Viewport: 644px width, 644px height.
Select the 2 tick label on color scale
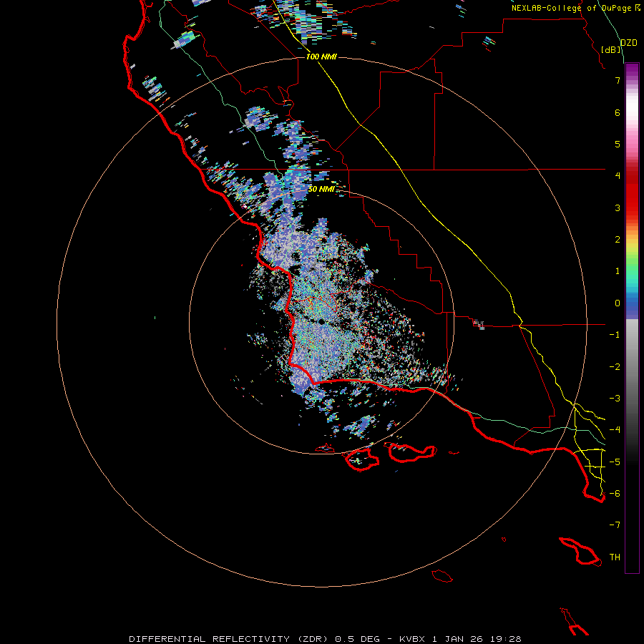pos(618,240)
